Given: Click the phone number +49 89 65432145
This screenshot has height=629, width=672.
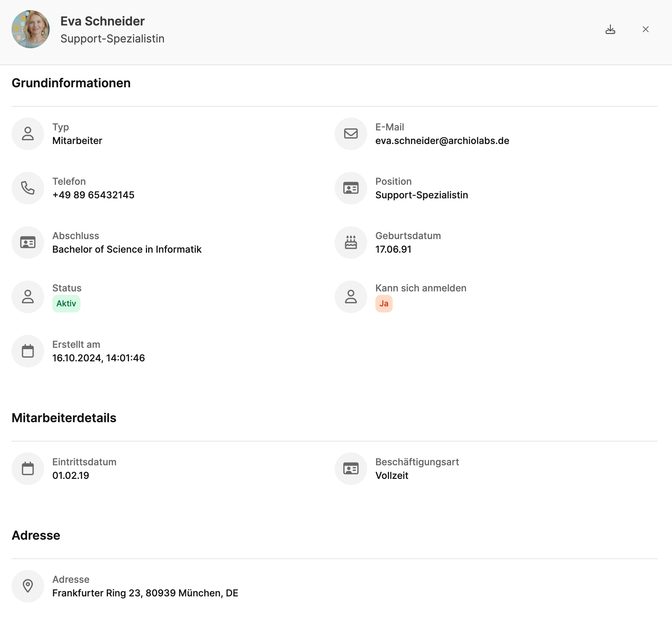Looking at the screenshot, I should (93, 195).
